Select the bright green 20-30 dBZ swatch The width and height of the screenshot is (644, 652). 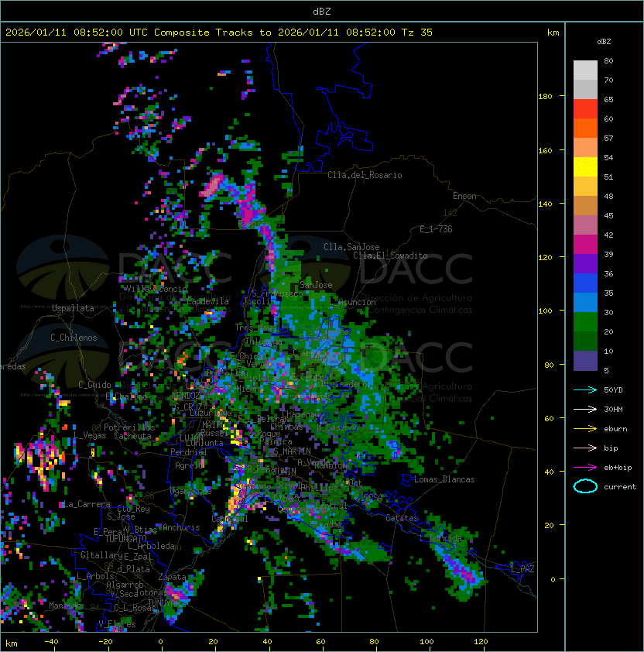coord(585,322)
